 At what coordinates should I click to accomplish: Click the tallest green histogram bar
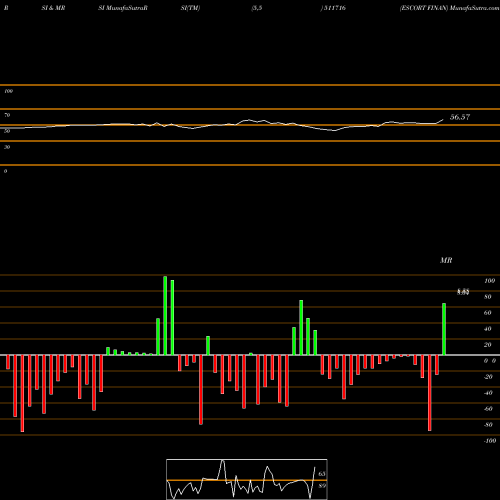tap(165, 315)
